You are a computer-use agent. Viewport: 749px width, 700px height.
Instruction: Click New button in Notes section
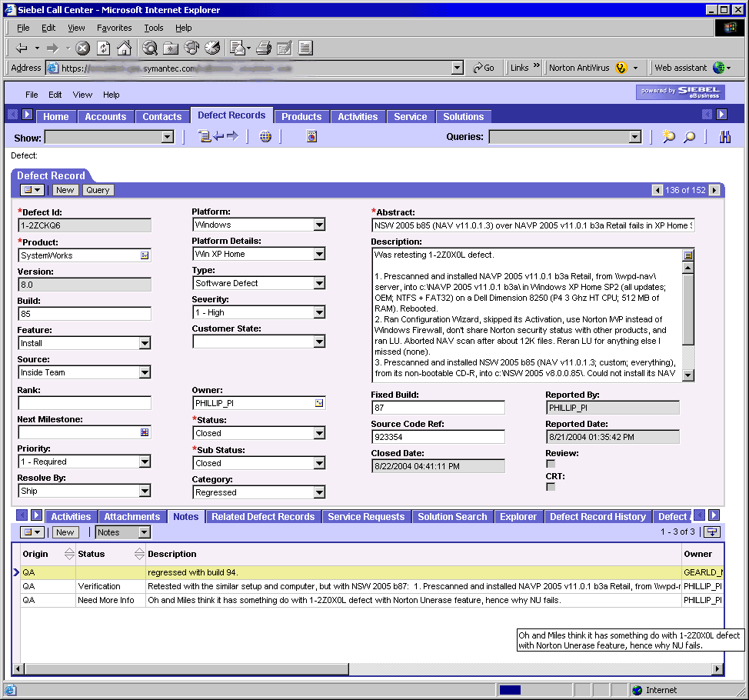pyautogui.click(x=65, y=532)
